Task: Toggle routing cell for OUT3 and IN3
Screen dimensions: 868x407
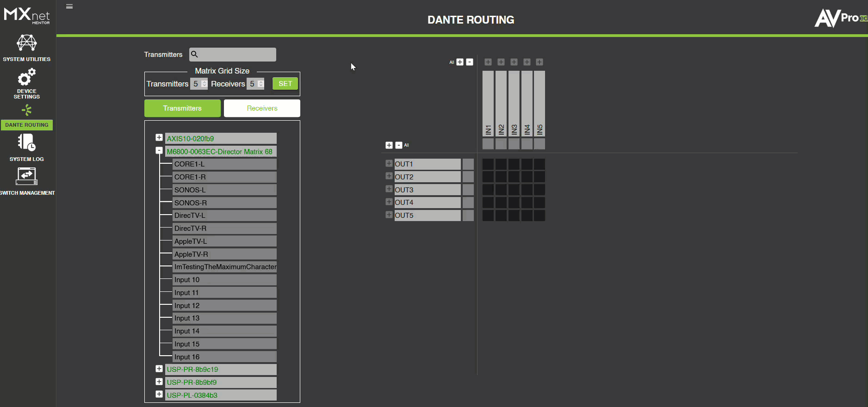Action: click(514, 190)
